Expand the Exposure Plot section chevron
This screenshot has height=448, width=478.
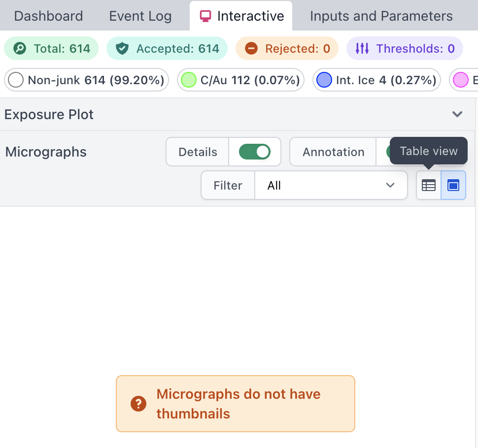click(x=457, y=114)
